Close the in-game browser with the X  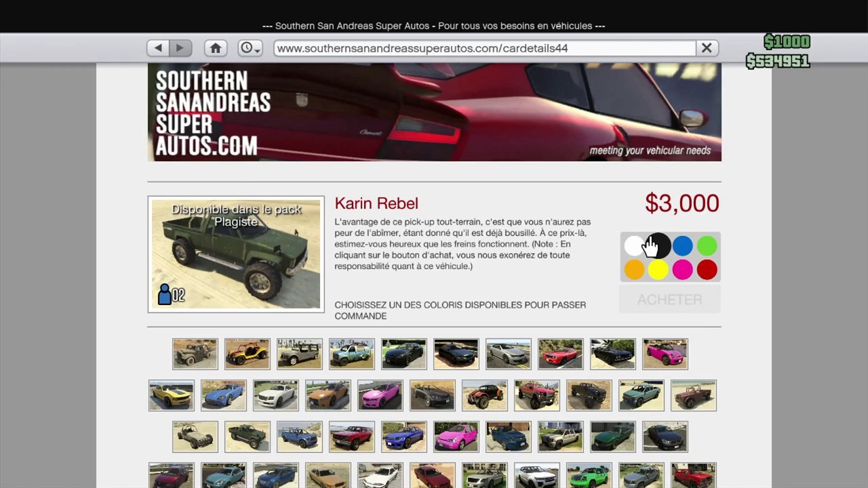707,48
